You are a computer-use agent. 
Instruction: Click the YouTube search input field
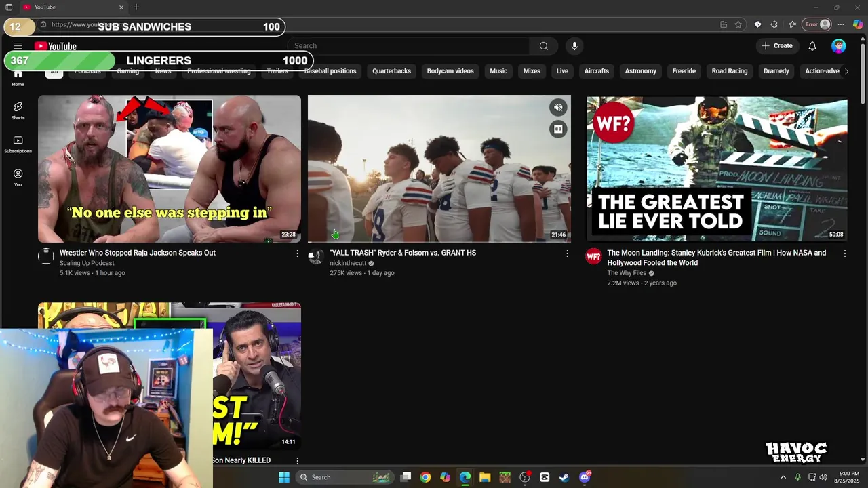pyautogui.click(x=409, y=46)
